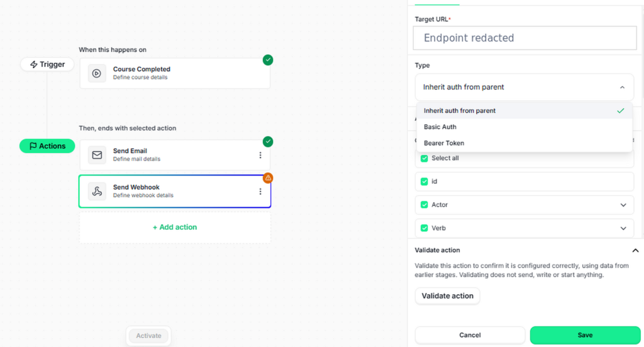Screen dimensions: 644x347
Task: Open the Send Webhook three-dot menu
Action: click(260, 191)
